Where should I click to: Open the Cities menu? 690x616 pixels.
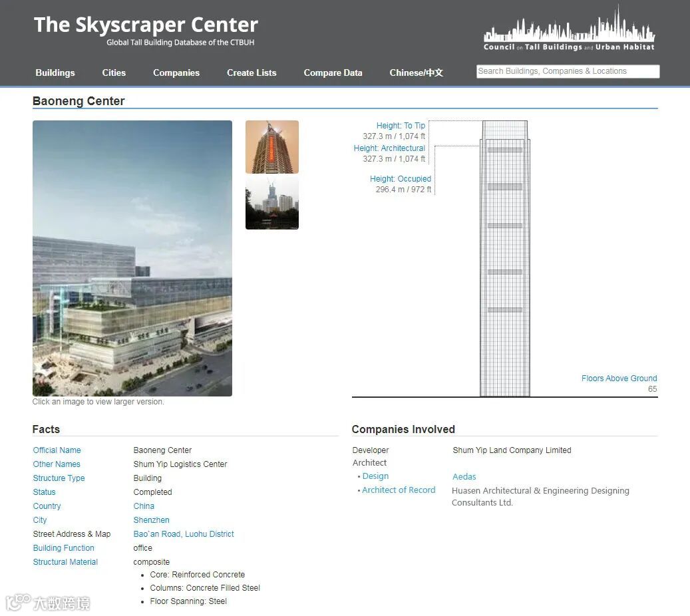click(x=114, y=73)
